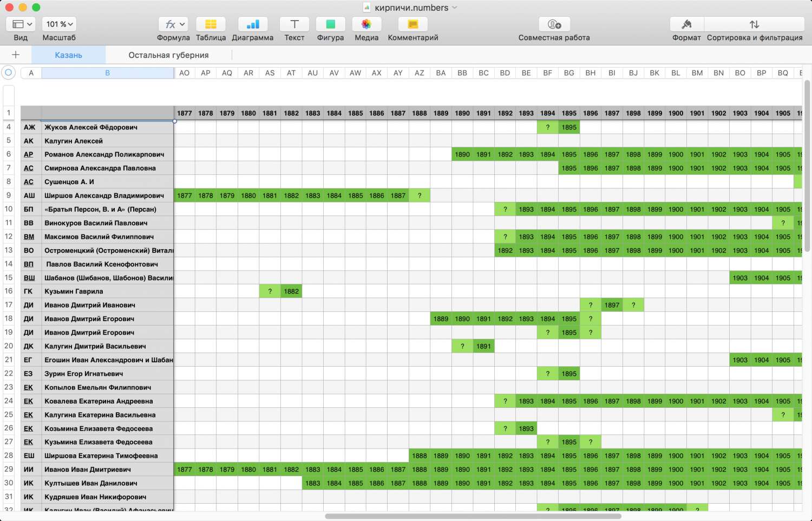The width and height of the screenshot is (812, 521).
Task: Click cell Ширшова Екатерина Тимофеевна
Action: click(108, 455)
